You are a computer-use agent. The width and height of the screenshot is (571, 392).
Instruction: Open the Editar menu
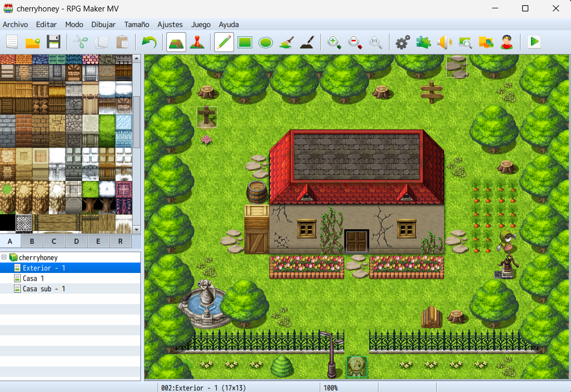point(46,24)
